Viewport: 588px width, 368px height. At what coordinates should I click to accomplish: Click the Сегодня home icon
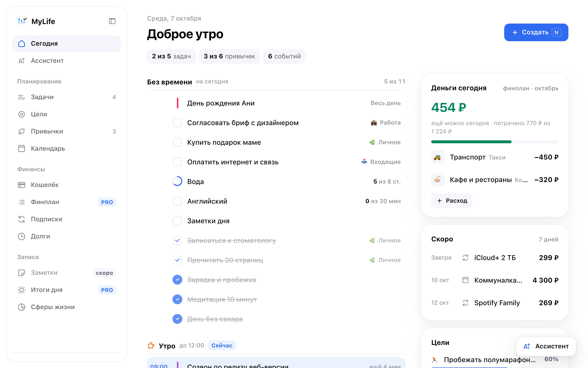click(22, 44)
